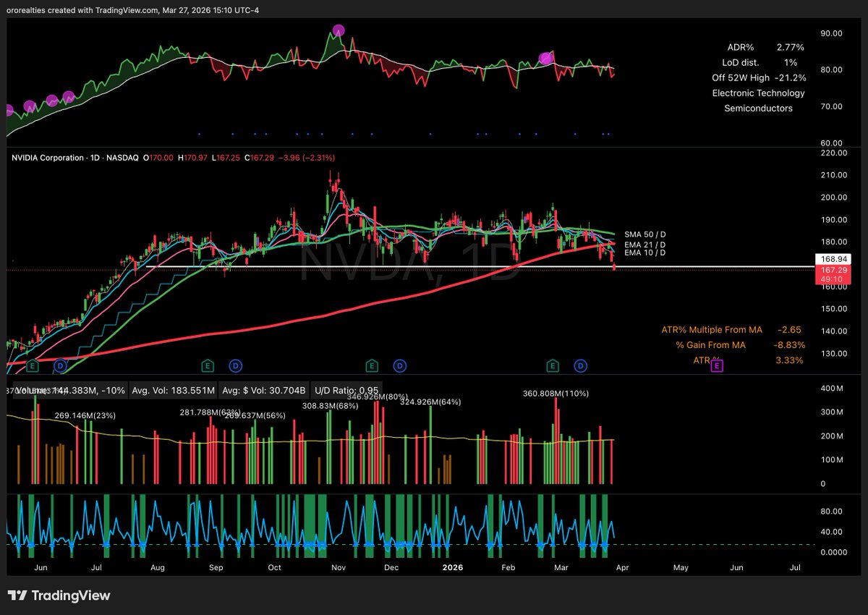
Task: Click the % Gain From MA -8.83% value
Action: pos(790,345)
